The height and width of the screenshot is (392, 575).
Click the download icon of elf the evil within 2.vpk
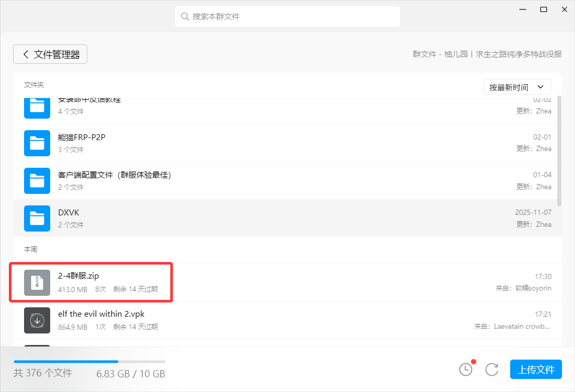37,320
